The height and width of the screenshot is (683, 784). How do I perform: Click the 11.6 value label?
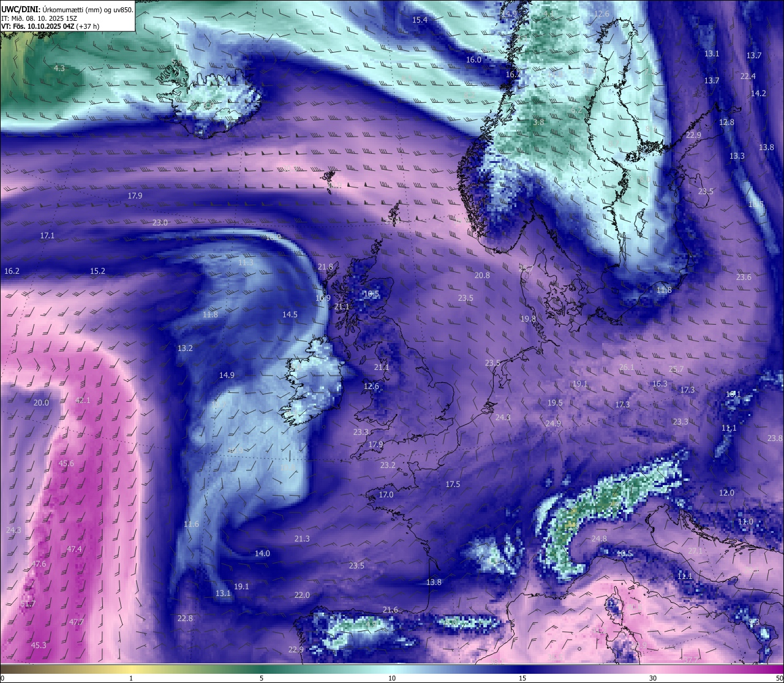pos(191,524)
